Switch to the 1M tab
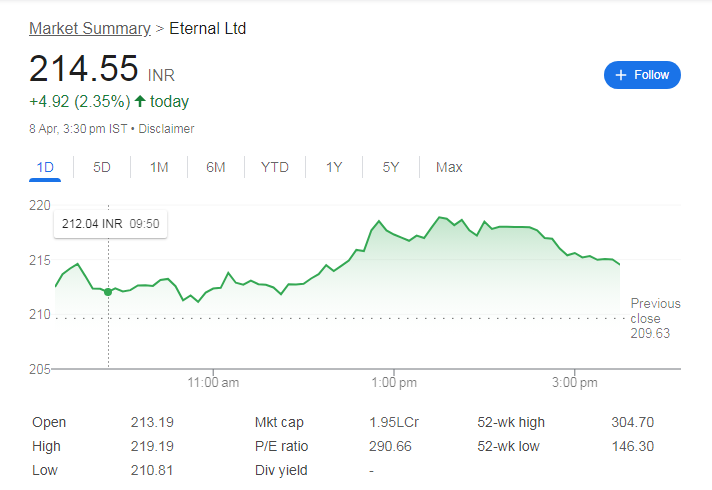Screen dimensions: 712x490 click(x=159, y=167)
